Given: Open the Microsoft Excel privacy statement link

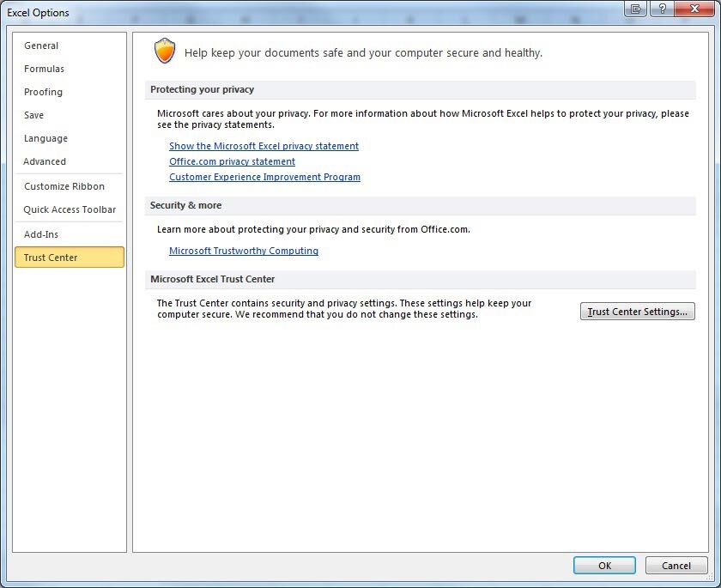Looking at the screenshot, I should click(264, 146).
